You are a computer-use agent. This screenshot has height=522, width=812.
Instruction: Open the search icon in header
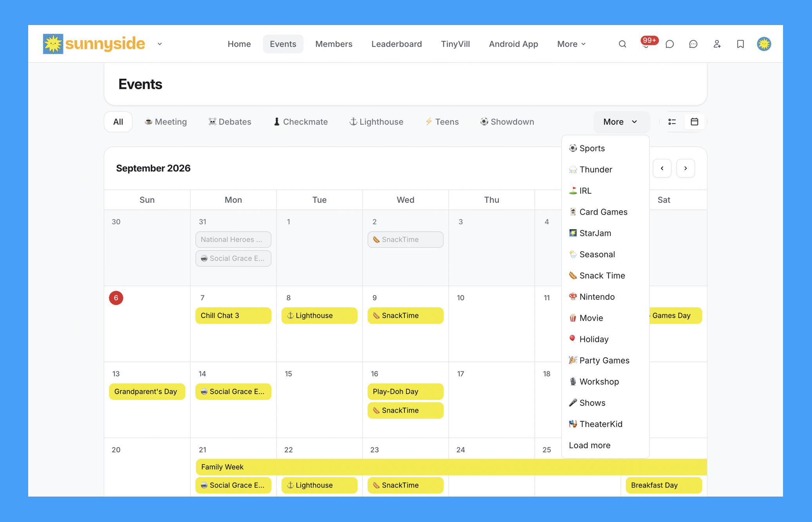pos(623,44)
